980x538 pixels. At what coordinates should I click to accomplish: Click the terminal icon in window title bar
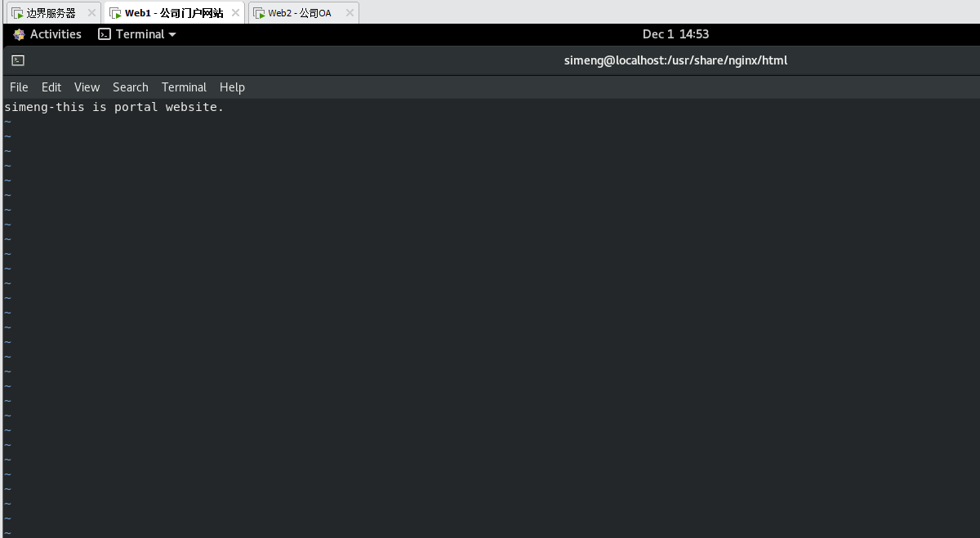point(18,60)
